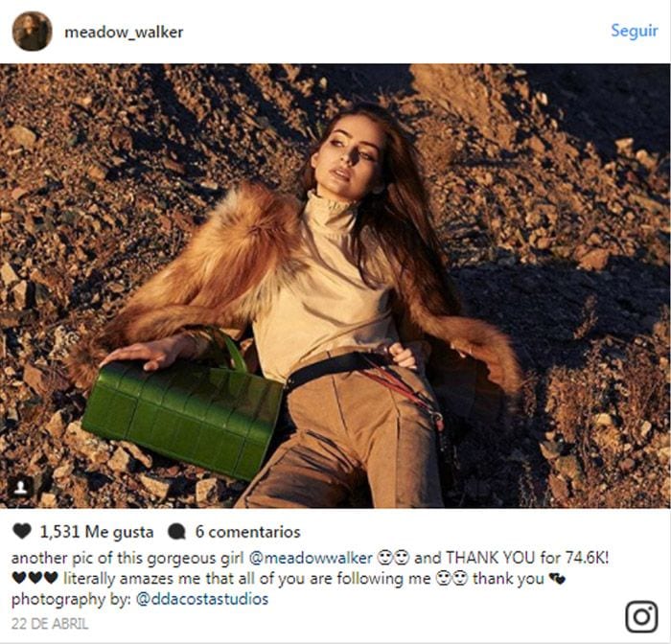Click the 22 DE ABRIL timestamp

pos(50,624)
